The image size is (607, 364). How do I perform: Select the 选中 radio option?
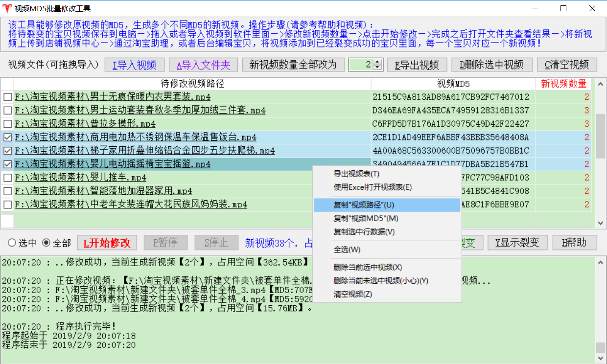11,243
